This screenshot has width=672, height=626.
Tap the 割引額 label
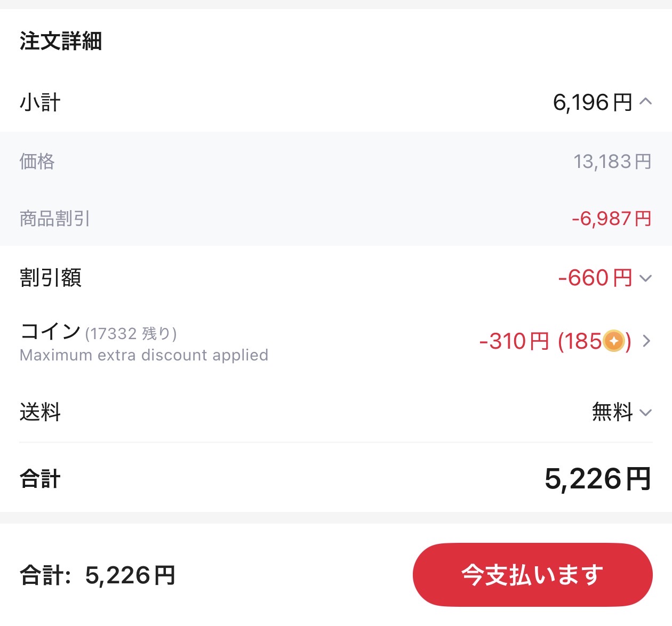51,278
